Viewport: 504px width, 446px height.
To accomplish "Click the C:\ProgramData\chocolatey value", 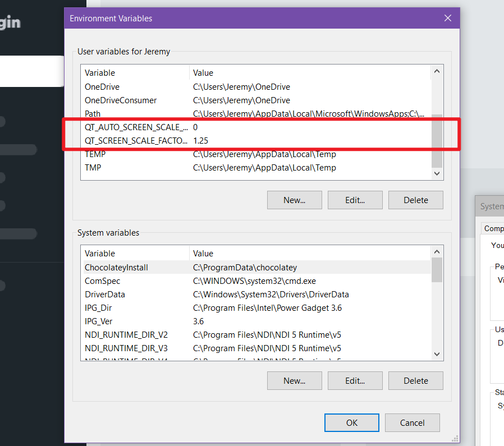I will pyautogui.click(x=245, y=268).
